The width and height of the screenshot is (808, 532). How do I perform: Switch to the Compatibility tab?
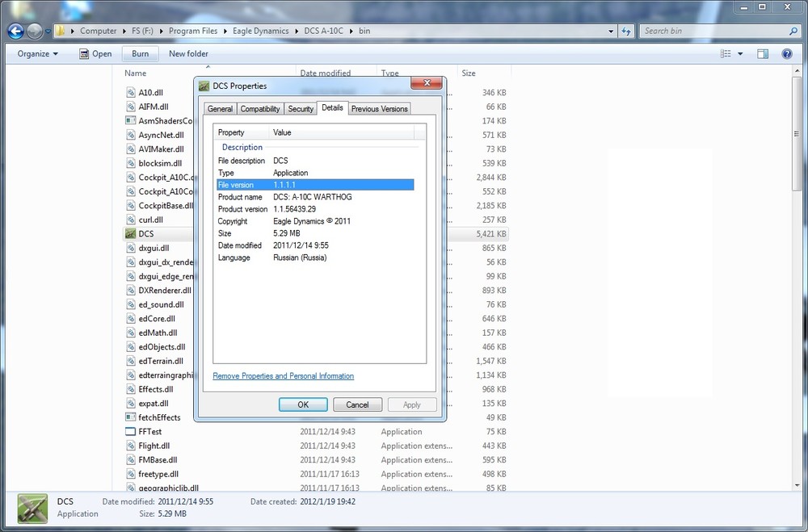(260, 109)
